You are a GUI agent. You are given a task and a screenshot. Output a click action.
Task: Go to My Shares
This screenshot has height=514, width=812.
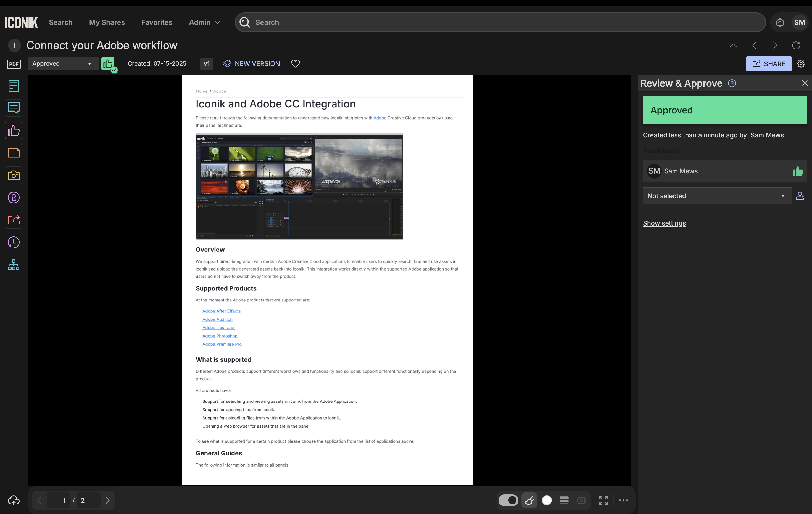click(107, 23)
